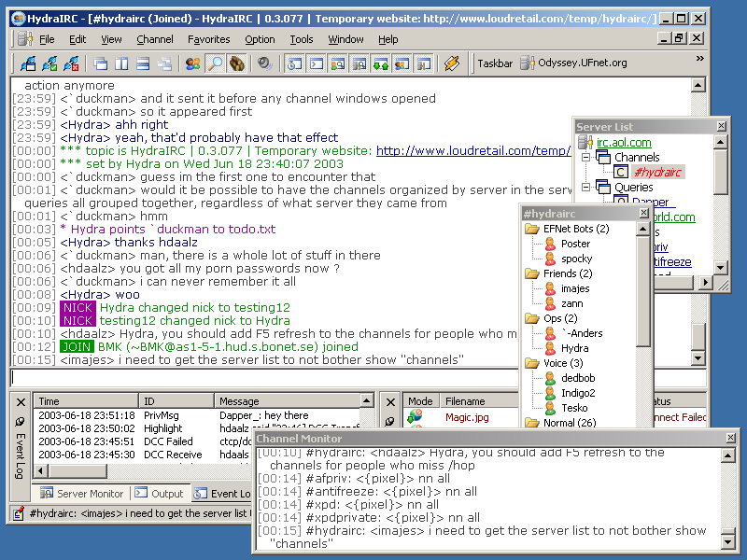Select voiced user dedbob
Screen dimensions: 747x560
coord(578,378)
